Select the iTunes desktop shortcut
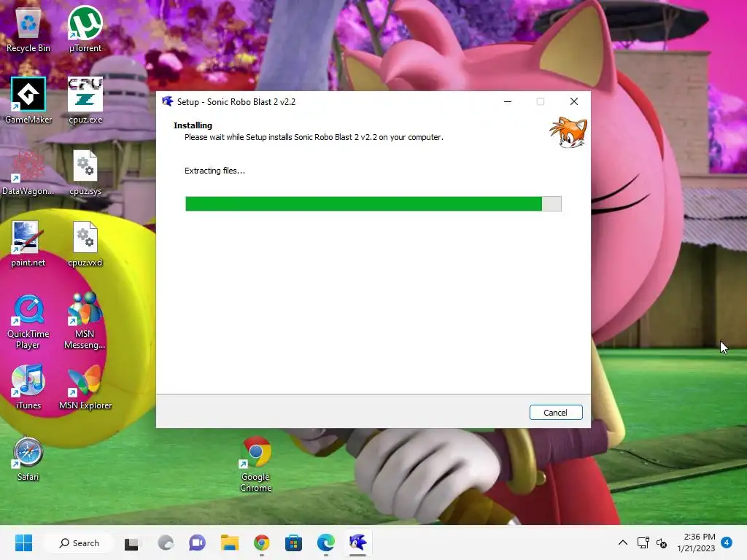Viewport: 747px width, 560px height. [28, 386]
